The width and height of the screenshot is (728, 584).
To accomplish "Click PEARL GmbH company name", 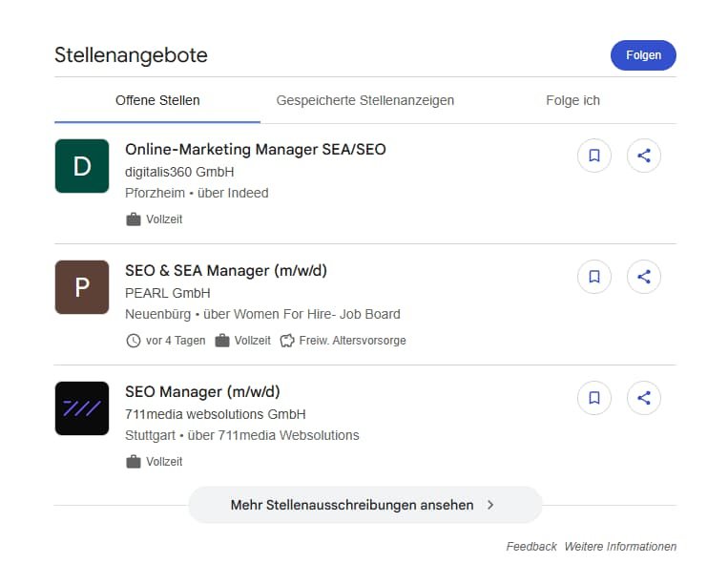I will [168, 293].
